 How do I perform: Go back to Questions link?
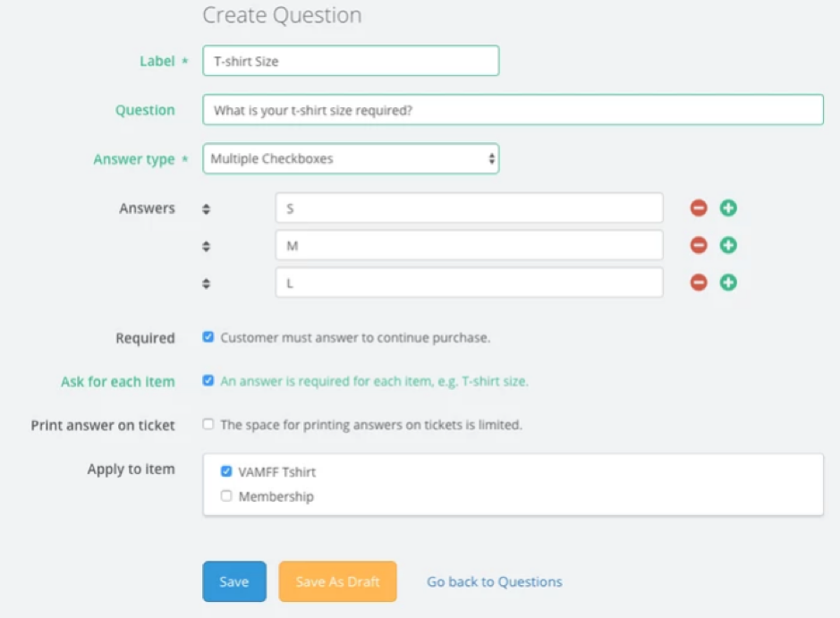pos(495,581)
